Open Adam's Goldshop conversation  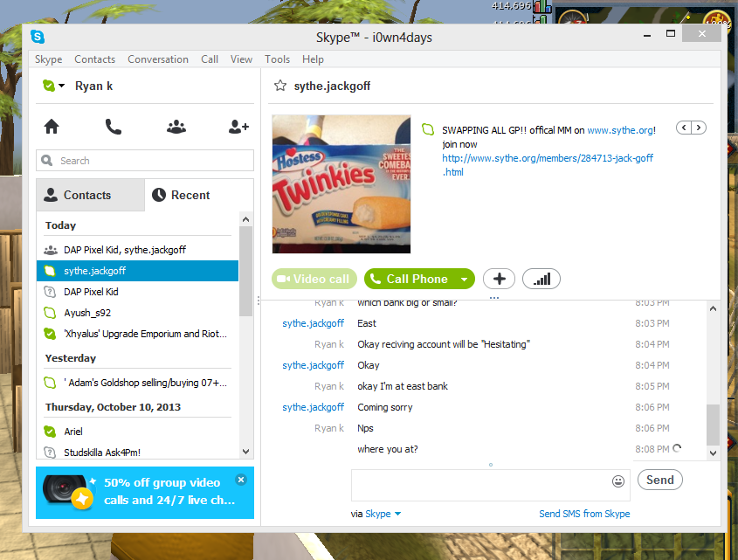click(137, 383)
